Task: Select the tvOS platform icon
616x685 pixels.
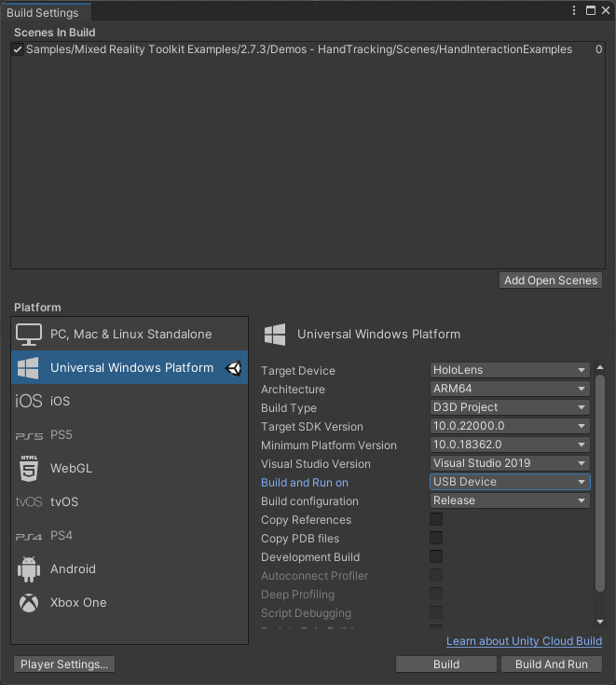Action: coord(29,502)
